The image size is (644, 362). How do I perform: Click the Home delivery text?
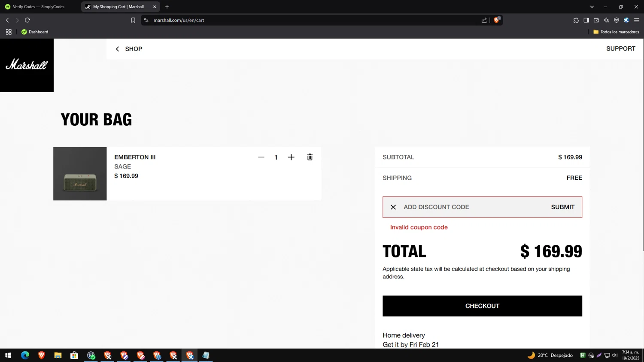coord(404,335)
